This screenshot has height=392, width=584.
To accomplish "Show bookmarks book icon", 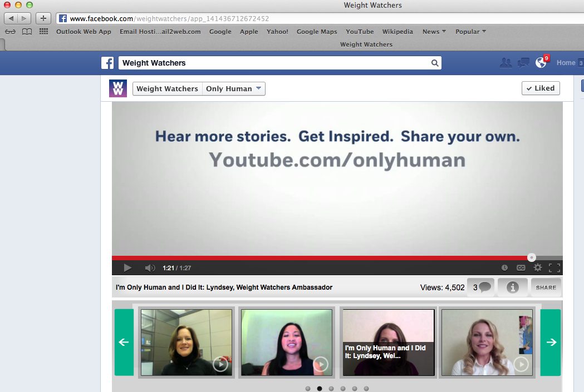I will click(27, 32).
